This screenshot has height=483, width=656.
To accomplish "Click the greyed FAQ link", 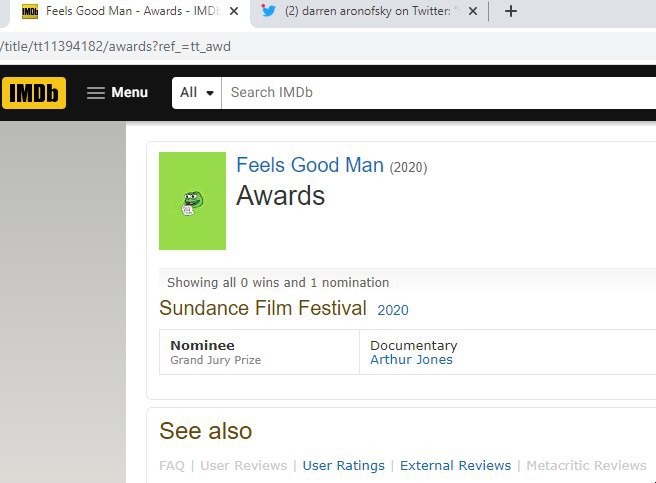I will 172,465.
